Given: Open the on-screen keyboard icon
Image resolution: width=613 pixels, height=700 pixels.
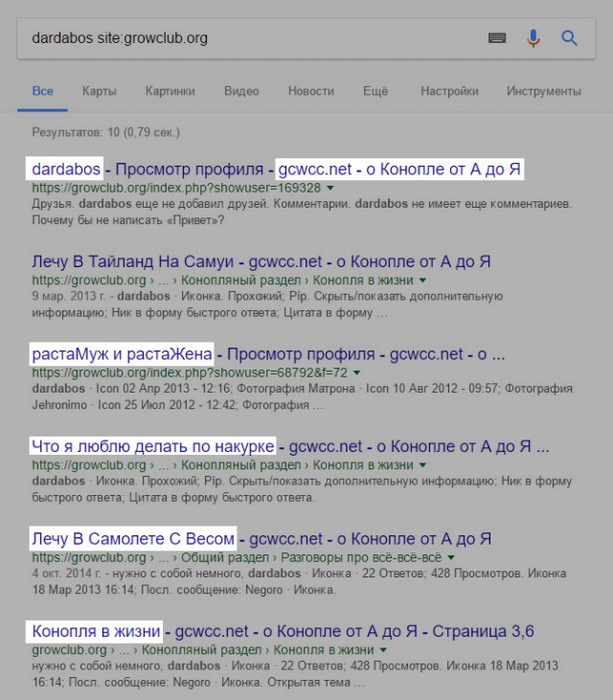Looking at the screenshot, I should [497, 38].
